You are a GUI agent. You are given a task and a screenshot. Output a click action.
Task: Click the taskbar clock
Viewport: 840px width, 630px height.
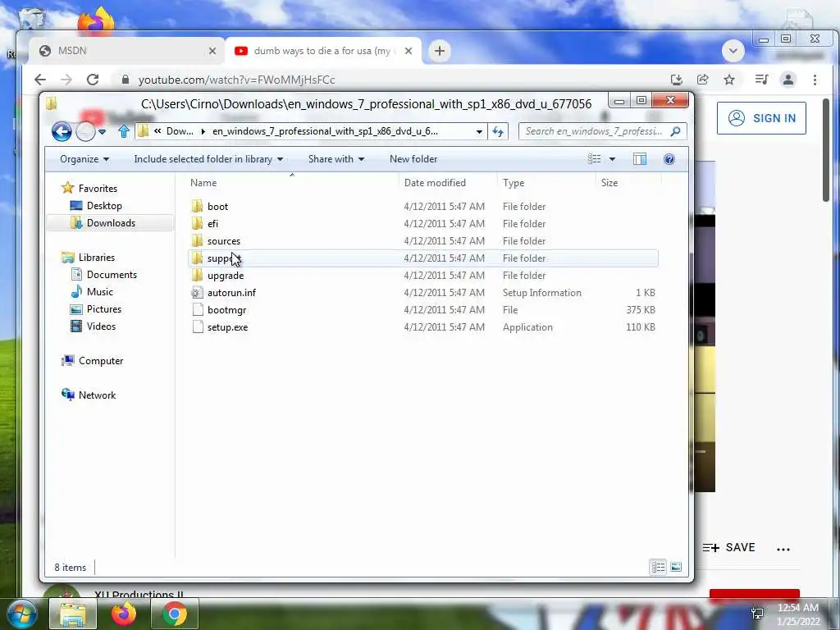[798, 614]
